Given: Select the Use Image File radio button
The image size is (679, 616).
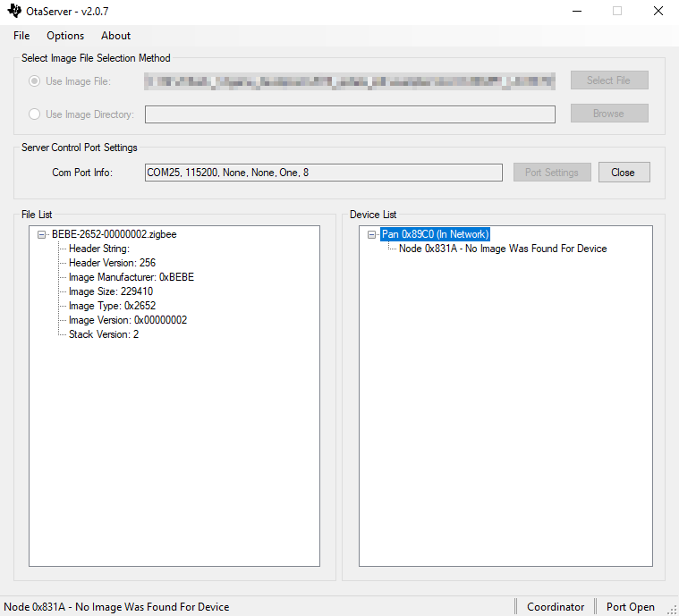Looking at the screenshot, I should tap(35, 81).
